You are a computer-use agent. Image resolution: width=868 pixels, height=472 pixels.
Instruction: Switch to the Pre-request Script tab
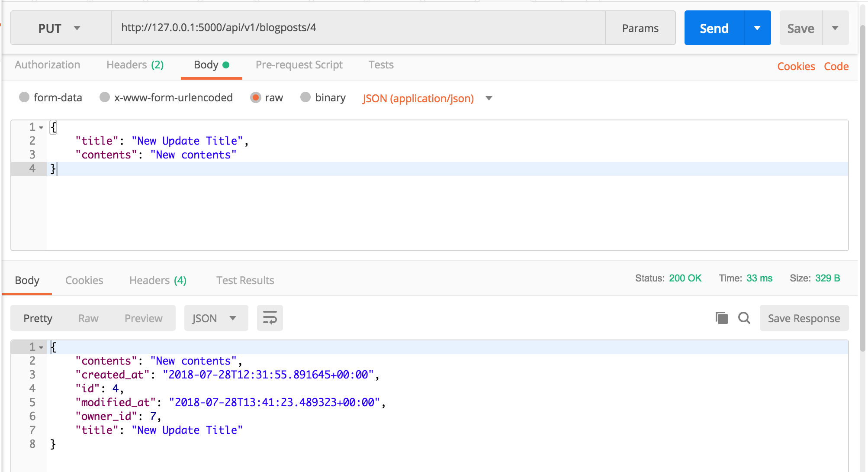tap(299, 65)
